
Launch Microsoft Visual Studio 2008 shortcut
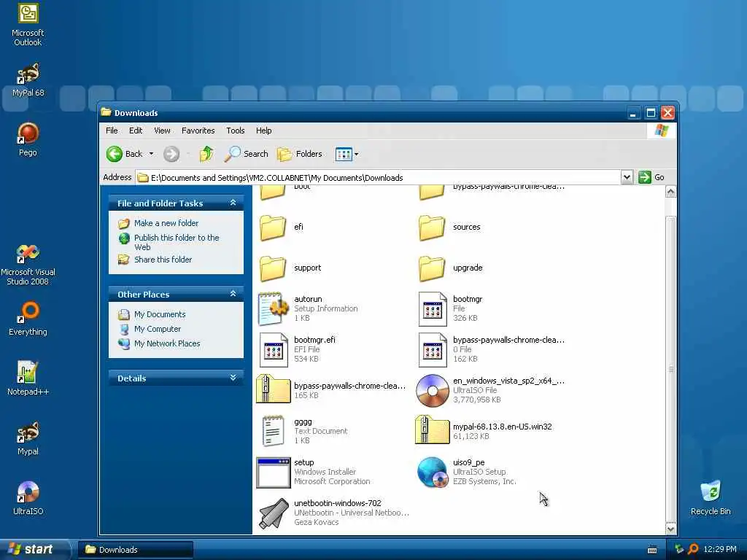pos(28,265)
